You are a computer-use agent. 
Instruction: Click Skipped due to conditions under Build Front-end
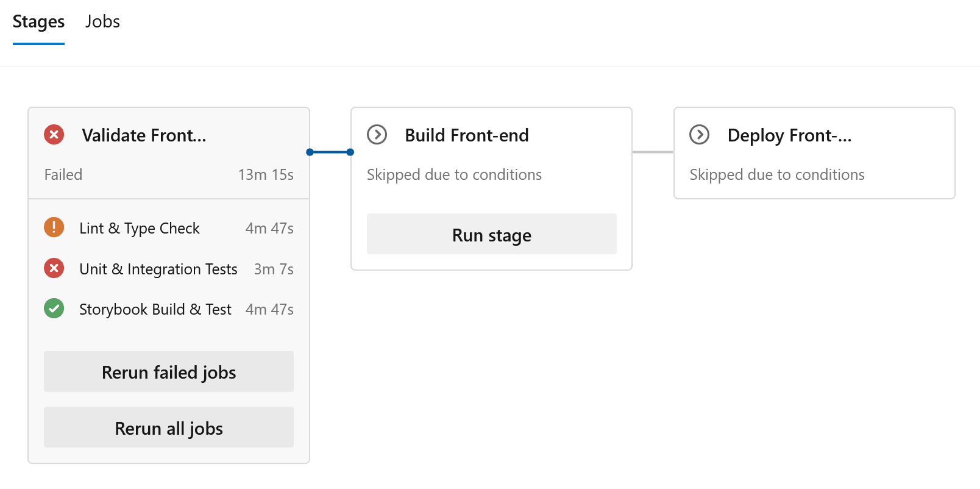click(x=454, y=175)
